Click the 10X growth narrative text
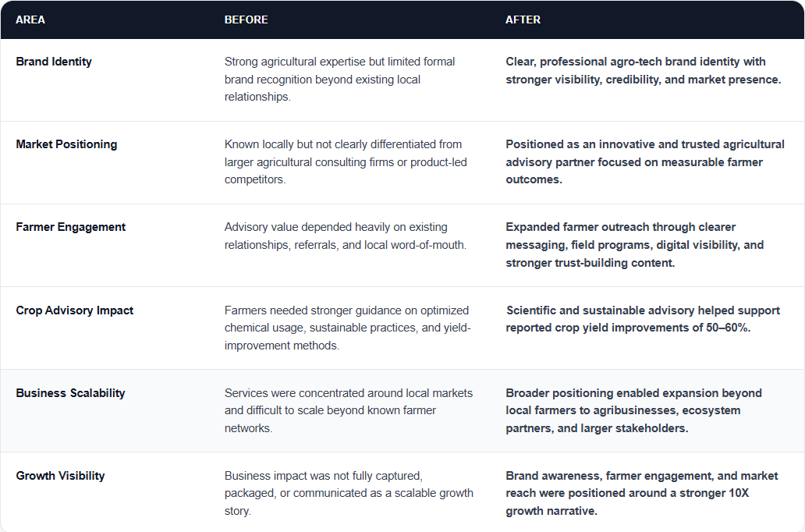Viewport: 805px width, 532px height. point(642,493)
